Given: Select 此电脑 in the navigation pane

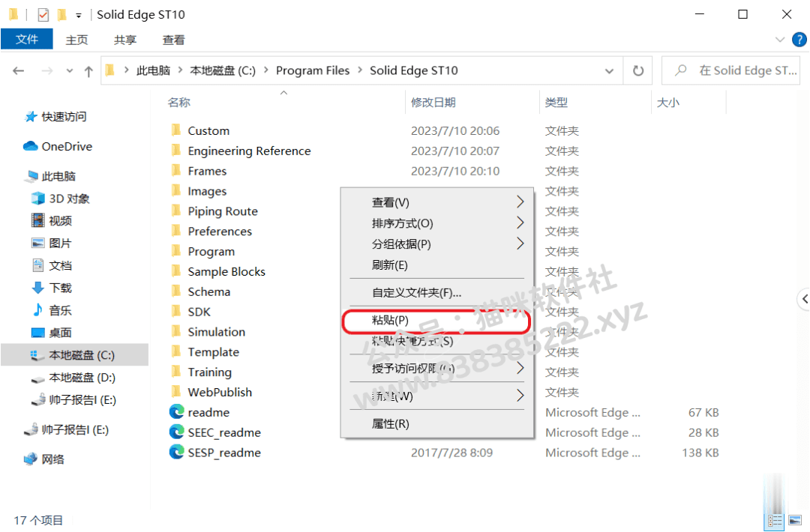Looking at the screenshot, I should (x=58, y=176).
